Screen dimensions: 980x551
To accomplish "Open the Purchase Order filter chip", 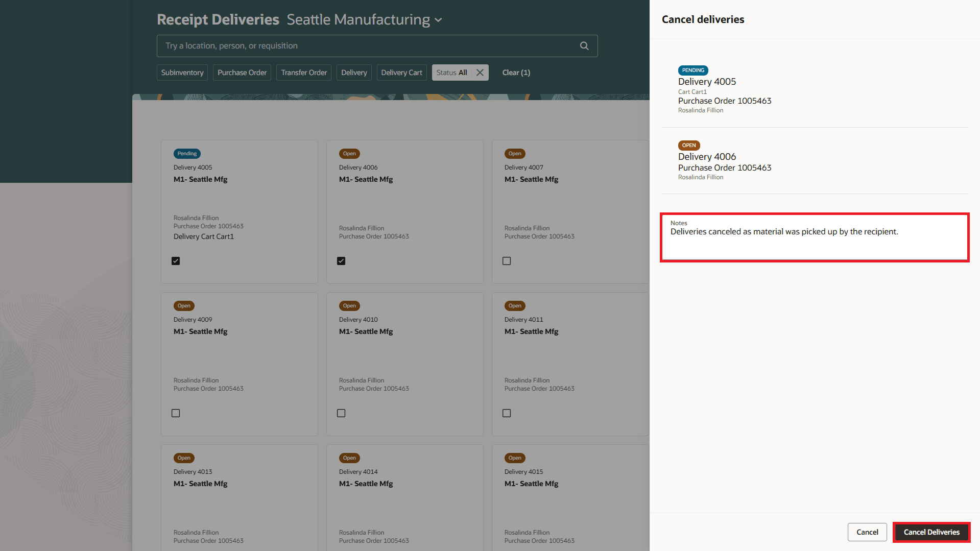I will point(242,73).
